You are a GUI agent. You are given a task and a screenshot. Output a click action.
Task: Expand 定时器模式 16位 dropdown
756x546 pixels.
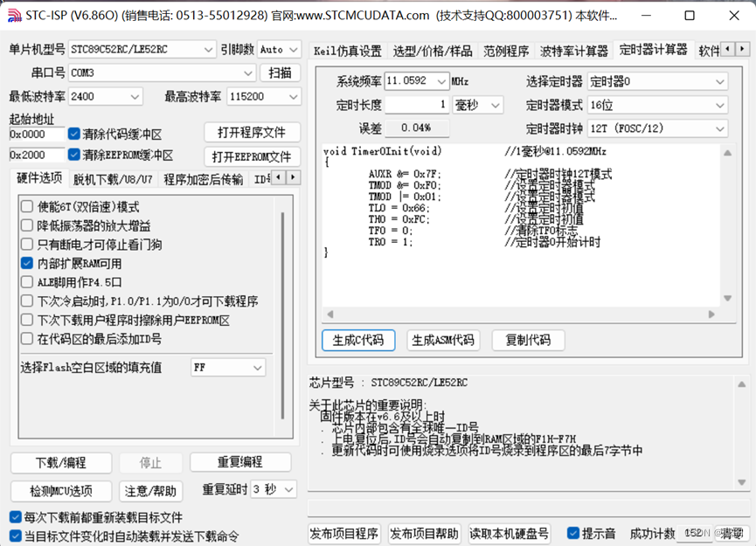[657, 105]
